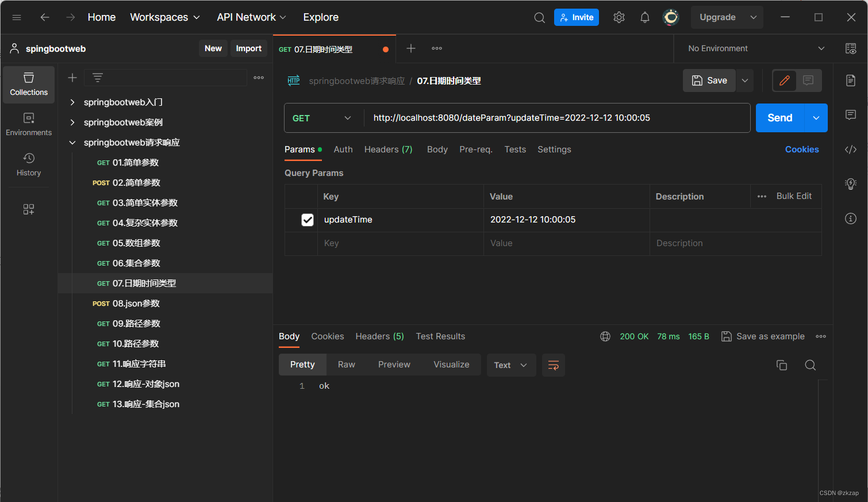
Task: Open environment quick look icon
Action: click(x=851, y=48)
